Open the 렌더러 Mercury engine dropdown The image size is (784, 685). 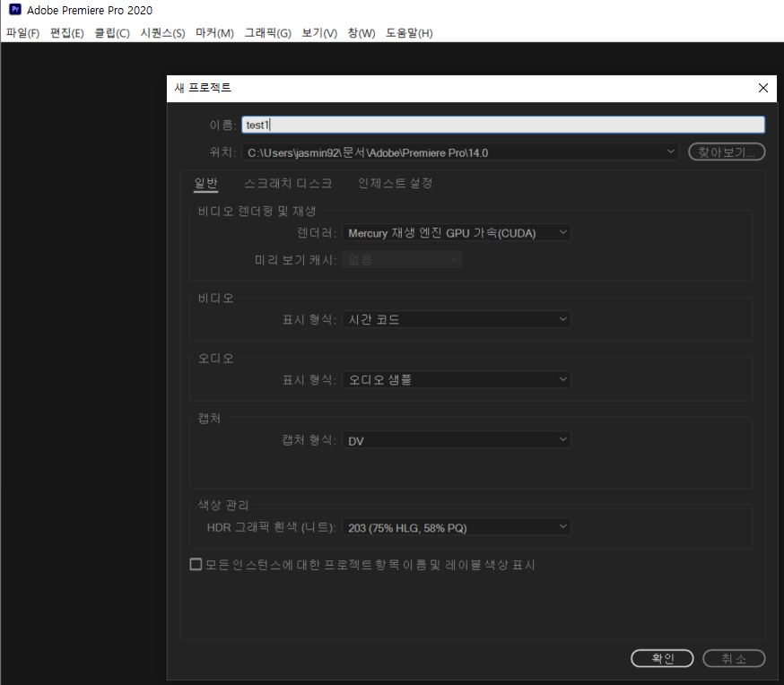coord(457,233)
